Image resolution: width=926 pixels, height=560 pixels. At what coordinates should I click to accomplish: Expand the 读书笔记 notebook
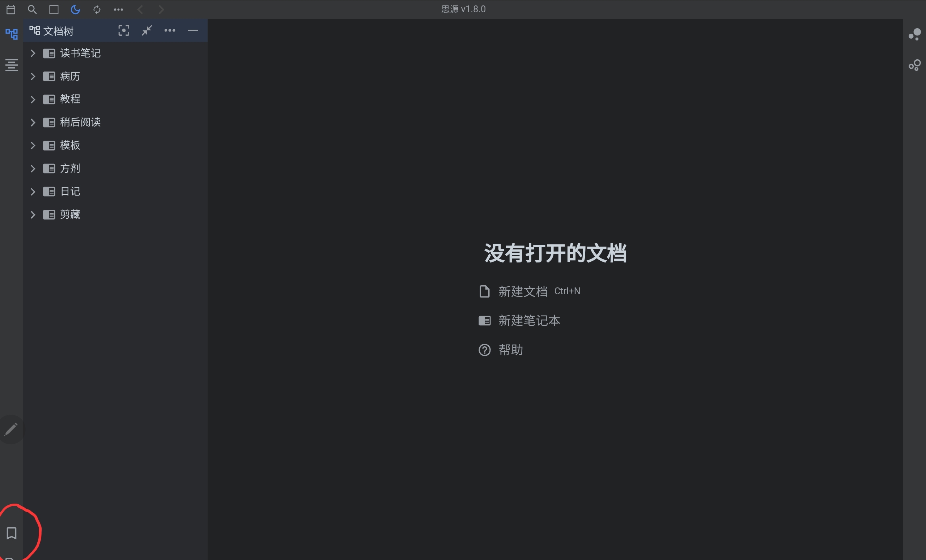(x=33, y=53)
